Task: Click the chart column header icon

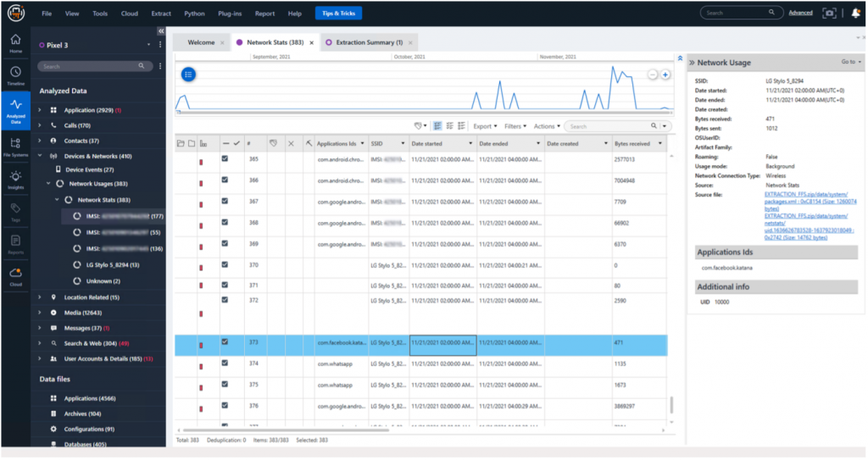Action: [203, 143]
